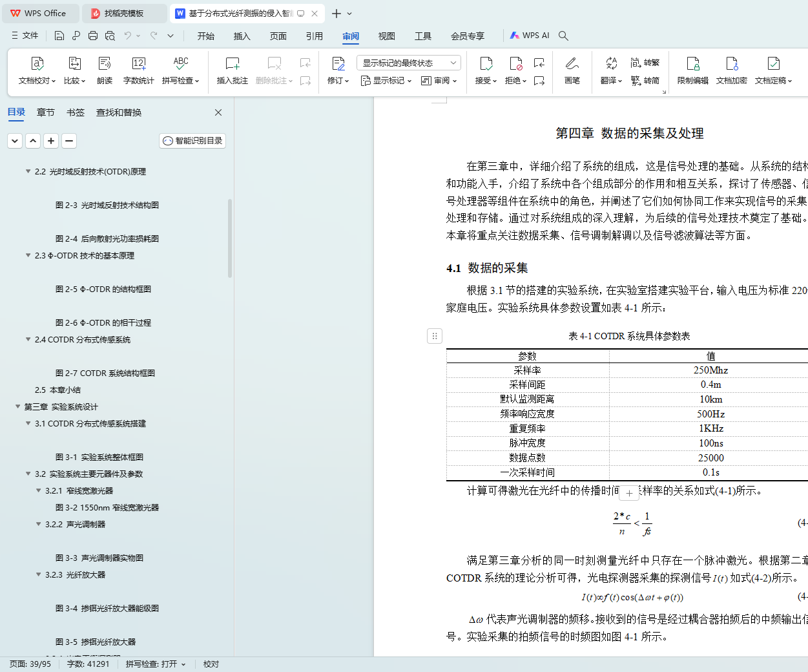Viewport: 808px width, 672px height.
Task: Click 文档定稿 finalize document icon
Action: [x=773, y=63]
